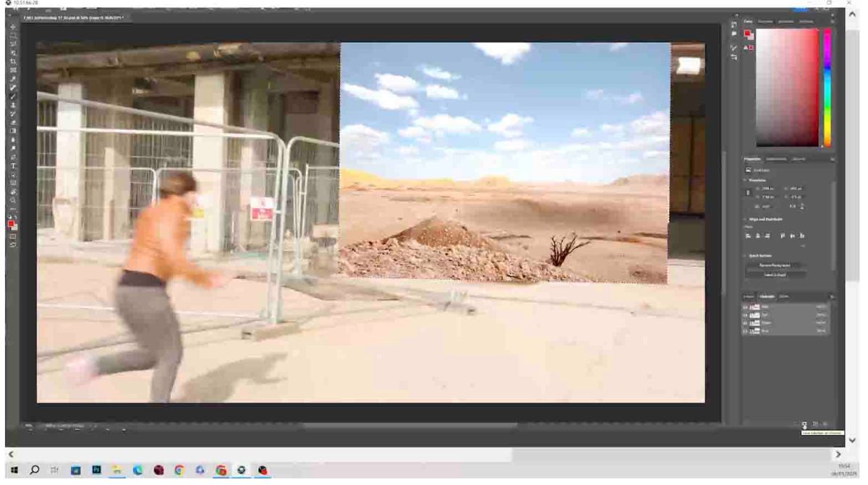Activate the Crop tool

13,60
